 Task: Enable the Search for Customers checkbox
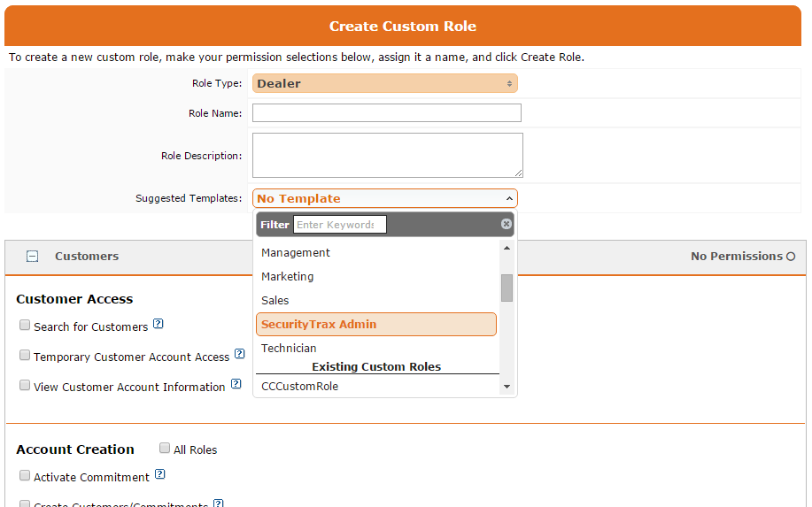(25, 326)
